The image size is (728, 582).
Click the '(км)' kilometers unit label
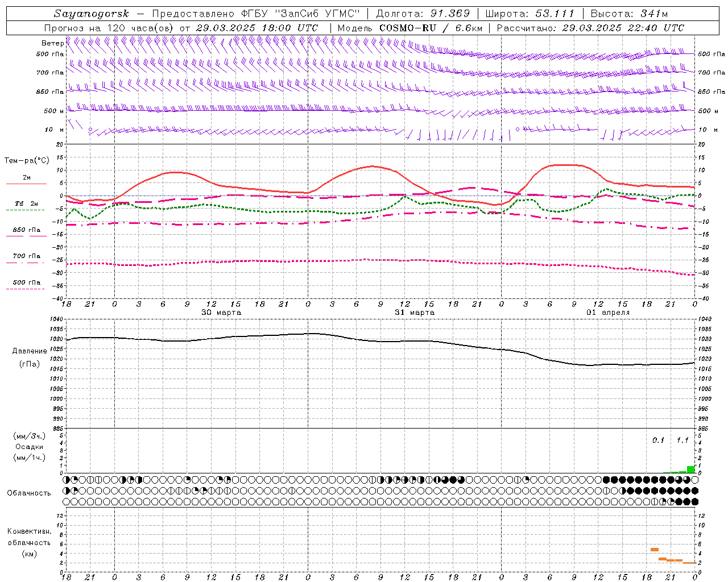pyautogui.click(x=30, y=554)
